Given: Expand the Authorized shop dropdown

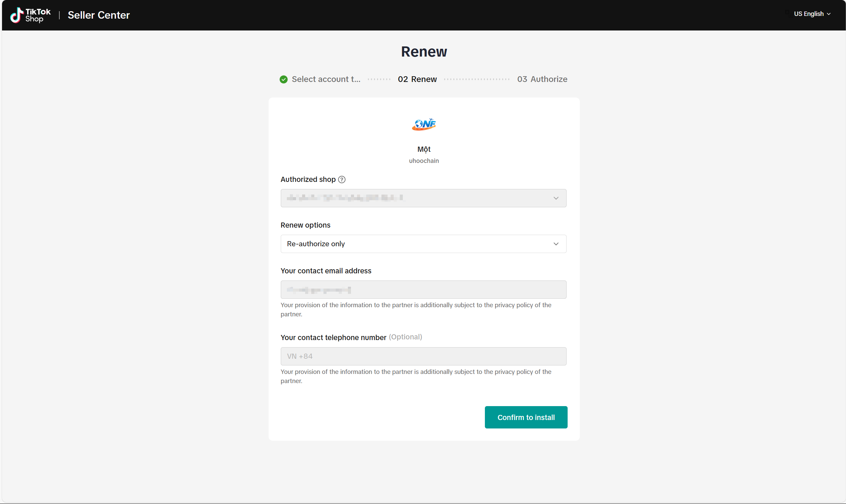Looking at the screenshot, I should click(423, 198).
